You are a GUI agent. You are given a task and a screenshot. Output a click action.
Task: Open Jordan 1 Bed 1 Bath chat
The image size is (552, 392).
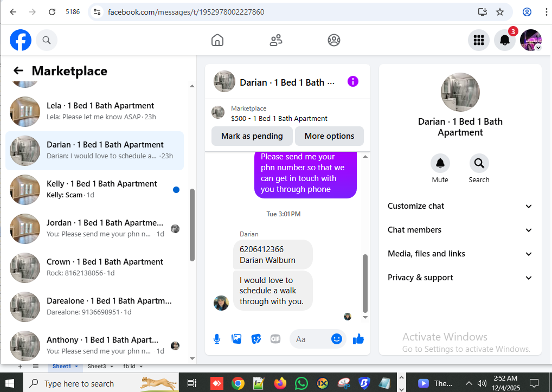[x=95, y=229]
